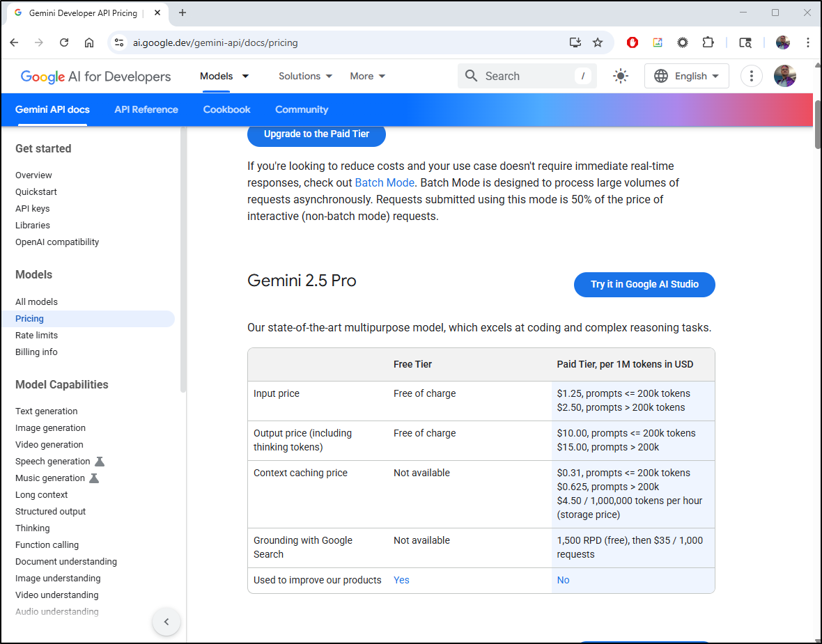Click the browser forward arrow

[x=39, y=42]
